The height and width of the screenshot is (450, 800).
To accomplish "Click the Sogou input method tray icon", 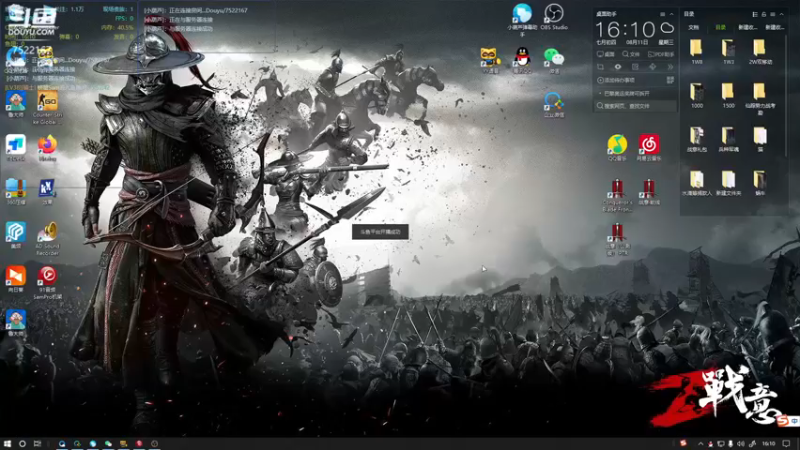I will (683, 443).
